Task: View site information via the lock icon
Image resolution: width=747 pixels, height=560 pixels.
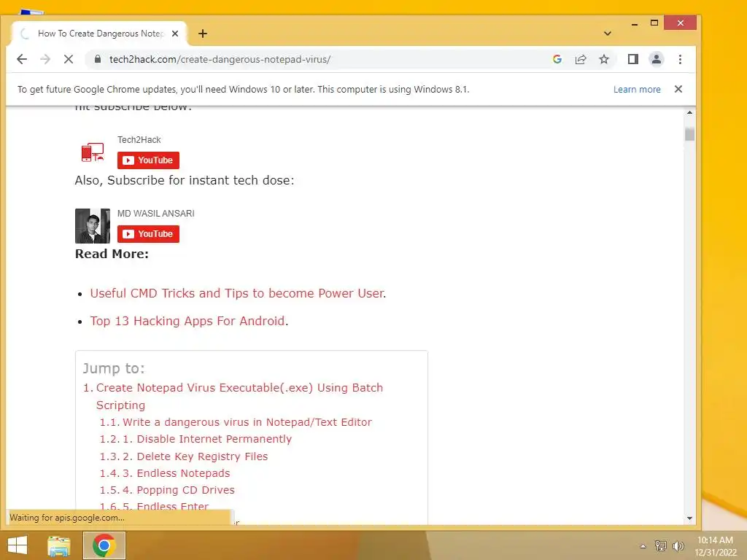Action: click(x=98, y=59)
